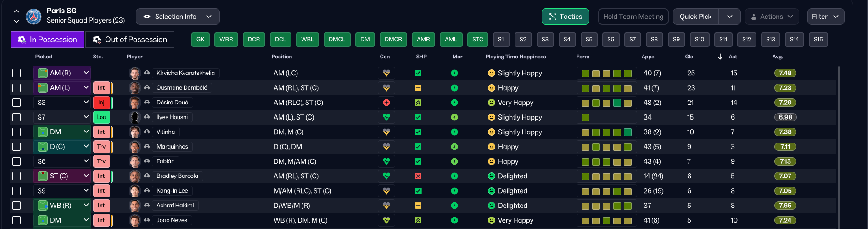
Task: Check the box next to João Neves
Action: pyautogui.click(x=17, y=220)
